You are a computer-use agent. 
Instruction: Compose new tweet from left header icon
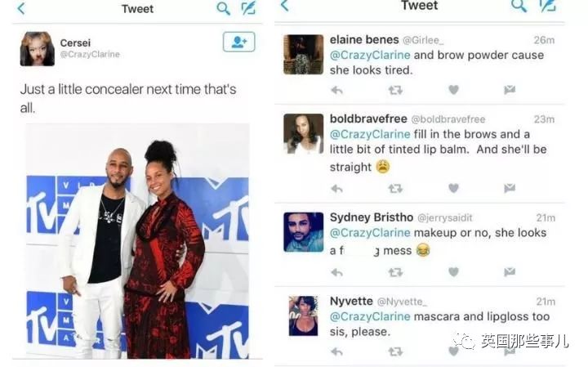point(248,8)
